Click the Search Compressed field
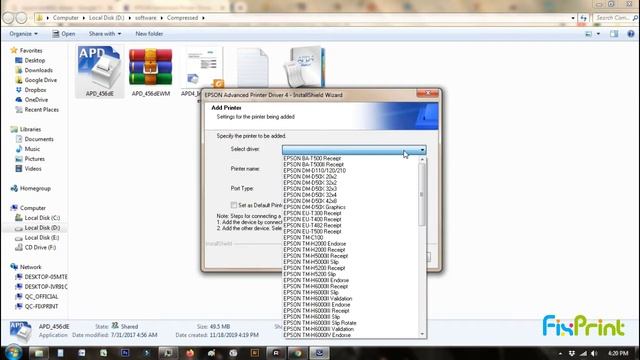640x360 pixels. (x=615, y=18)
